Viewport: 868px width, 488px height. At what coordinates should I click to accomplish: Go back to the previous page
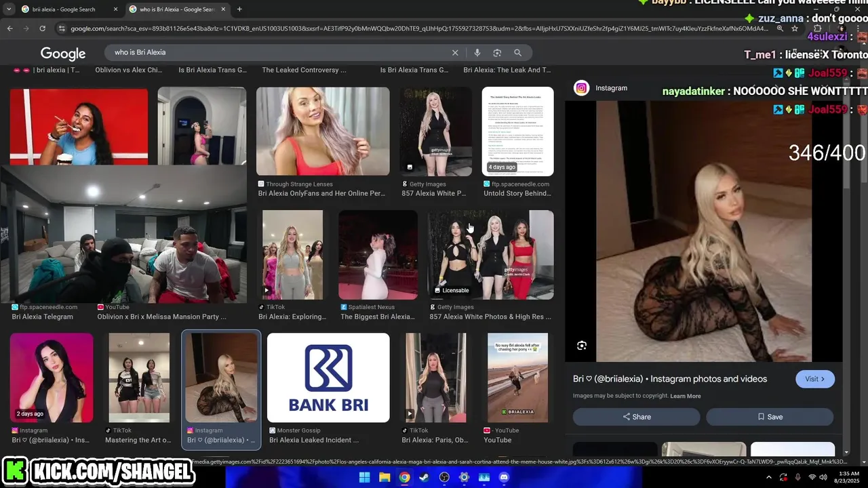(x=10, y=28)
